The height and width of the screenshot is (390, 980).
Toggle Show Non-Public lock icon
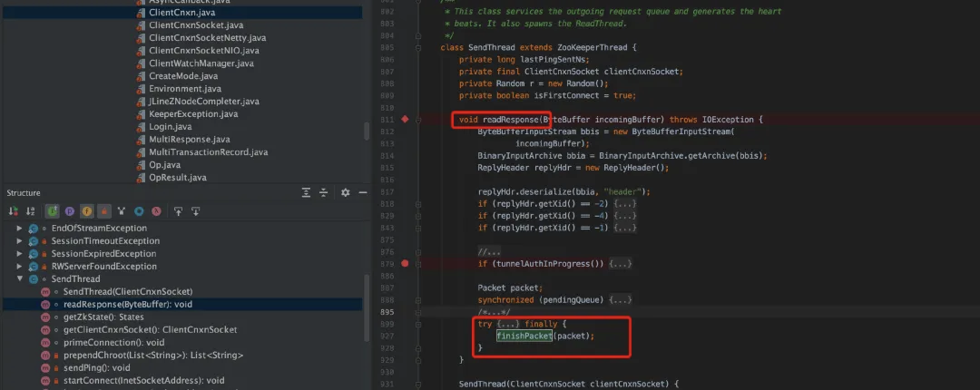(x=104, y=211)
